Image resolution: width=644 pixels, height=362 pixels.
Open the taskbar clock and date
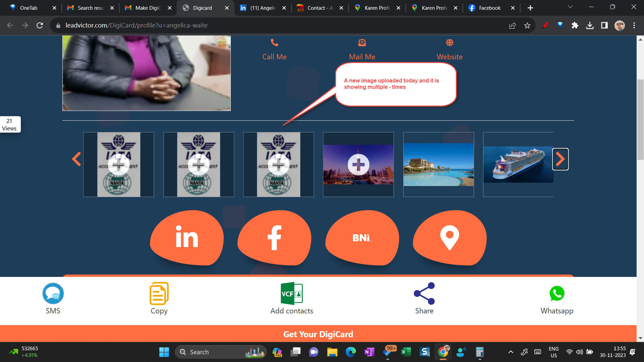pyautogui.click(x=613, y=352)
